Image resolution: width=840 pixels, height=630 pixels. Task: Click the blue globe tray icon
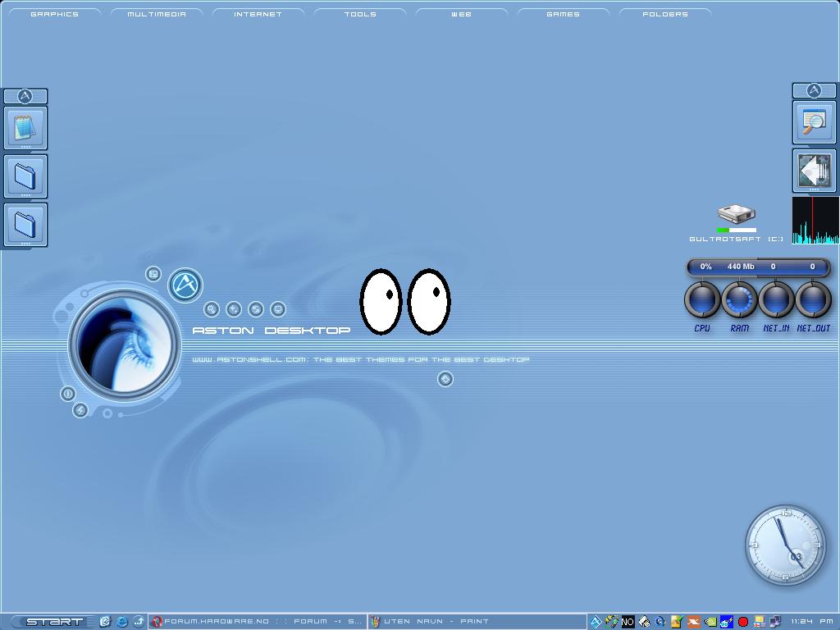pyautogui.click(x=660, y=622)
